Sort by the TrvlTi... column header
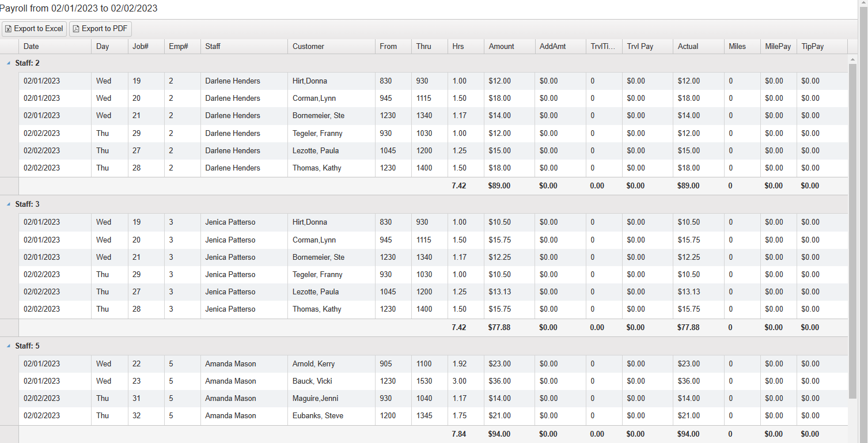 604,47
